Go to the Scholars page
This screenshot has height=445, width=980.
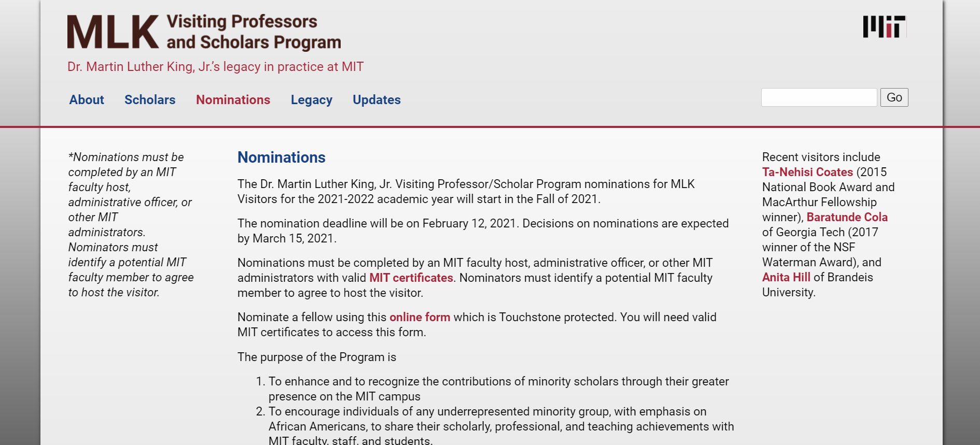150,99
